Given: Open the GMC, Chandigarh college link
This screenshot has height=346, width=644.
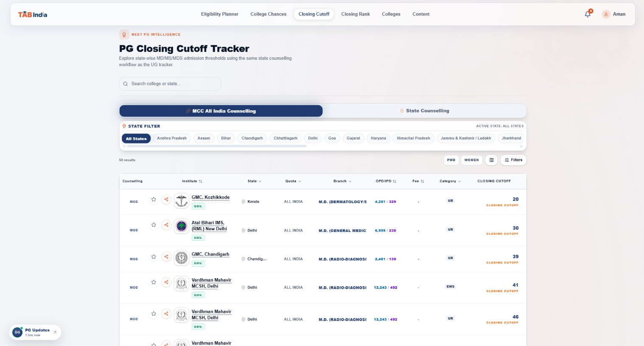Looking at the screenshot, I should [x=211, y=254].
